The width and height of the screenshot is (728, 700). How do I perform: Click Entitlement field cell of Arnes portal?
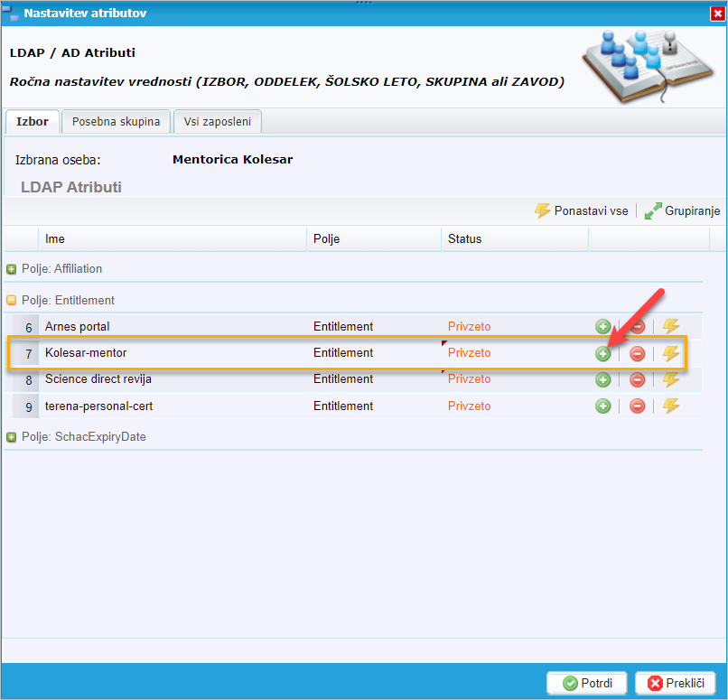point(343,327)
